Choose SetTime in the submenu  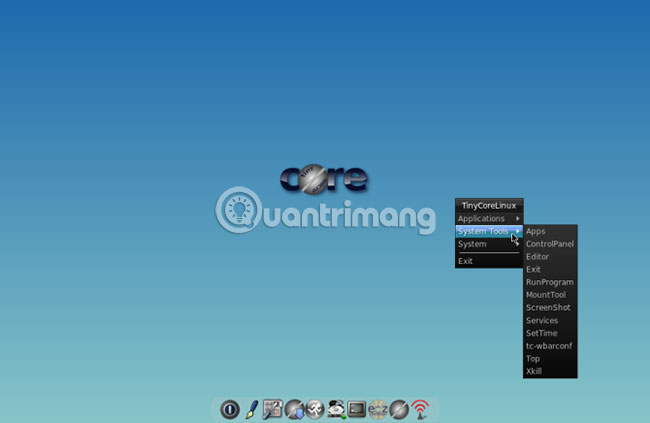550,333
